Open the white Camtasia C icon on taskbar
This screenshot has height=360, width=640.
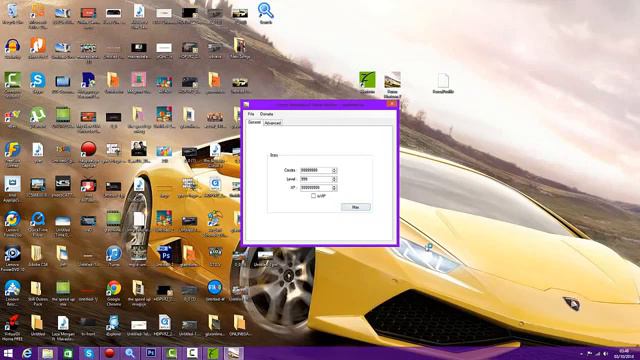point(192,353)
